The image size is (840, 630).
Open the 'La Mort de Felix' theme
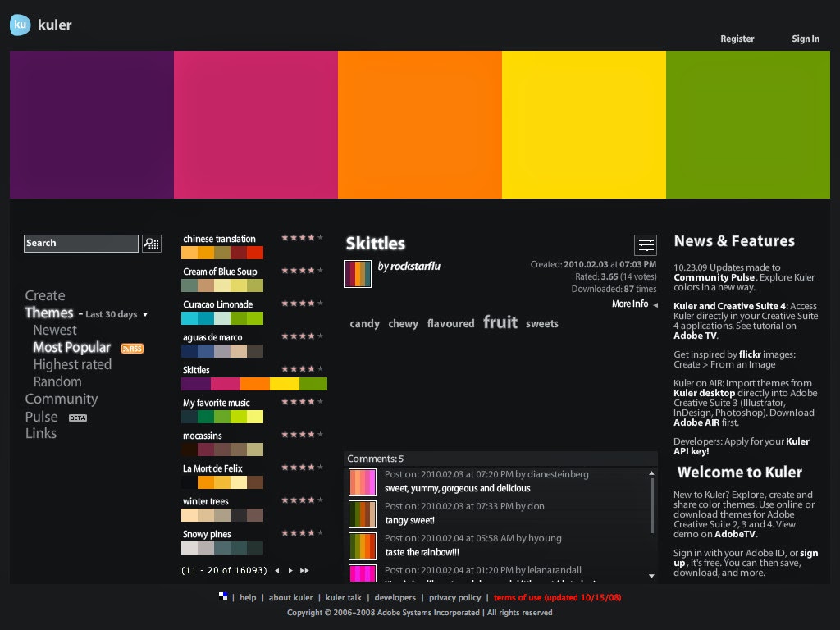click(212, 468)
